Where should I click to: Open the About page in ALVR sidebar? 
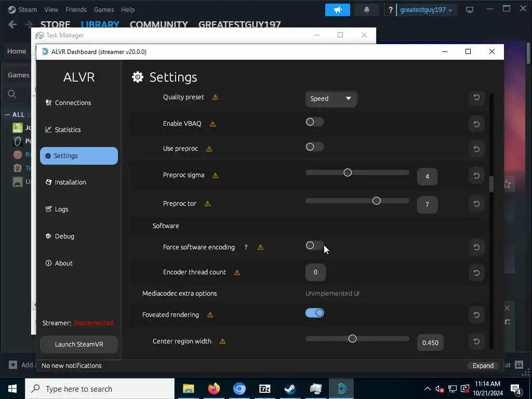[x=59, y=263]
